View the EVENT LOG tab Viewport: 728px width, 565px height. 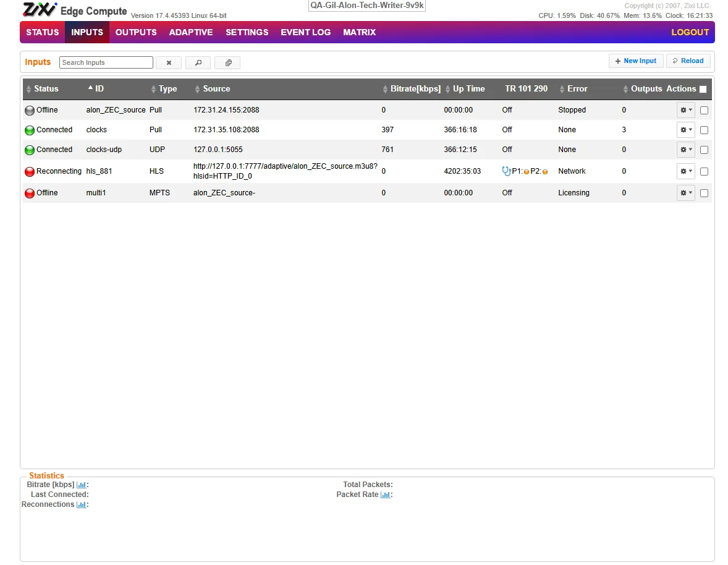pyautogui.click(x=305, y=33)
